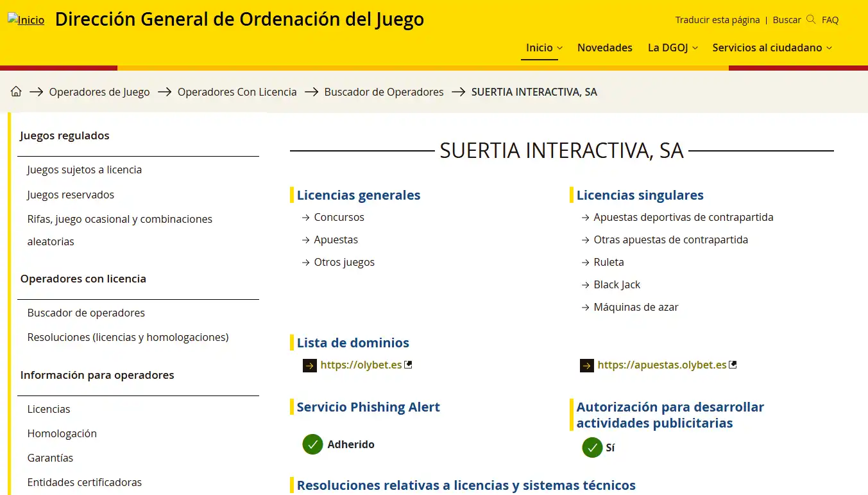The height and width of the screenshot is (495, 868).
Task: Click the SUERTIA INTERACTIVA, SA page heading
Action: coord(562,151)
